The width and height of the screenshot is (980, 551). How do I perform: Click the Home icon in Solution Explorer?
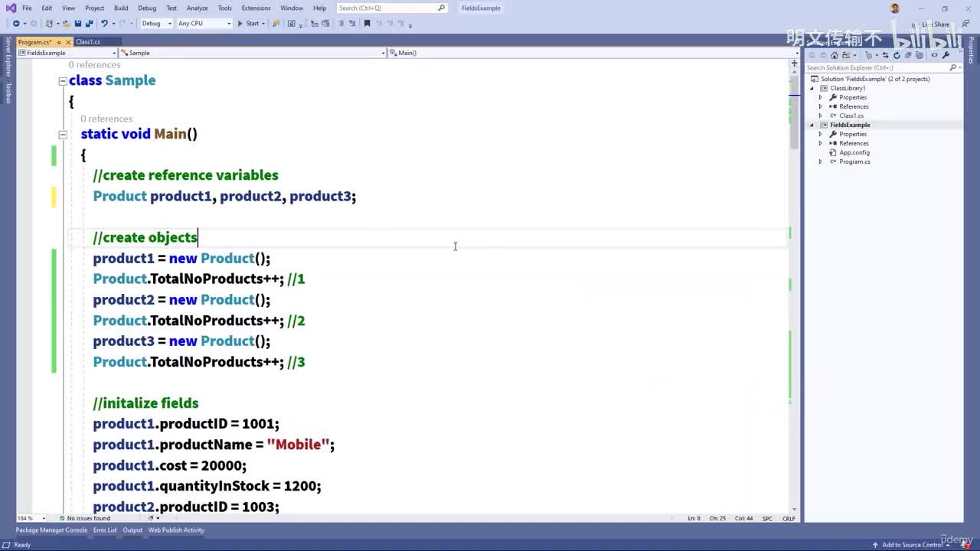[835, 55]
